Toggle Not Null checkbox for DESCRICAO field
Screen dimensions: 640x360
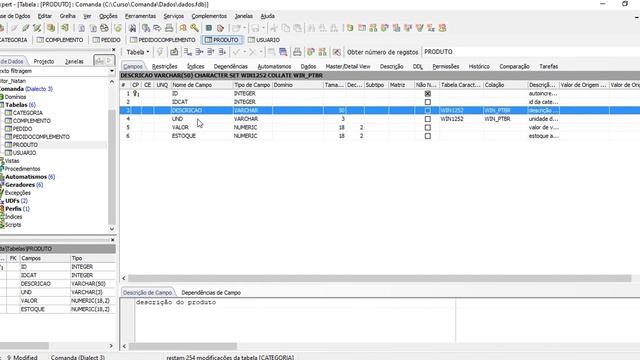click(x=427, y=111)
